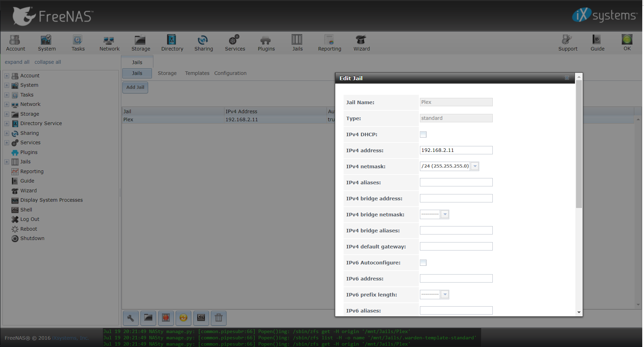Open the jail Shell console icon
The height and width of the screenshot is (347, 644).
(x=201, y=318)
